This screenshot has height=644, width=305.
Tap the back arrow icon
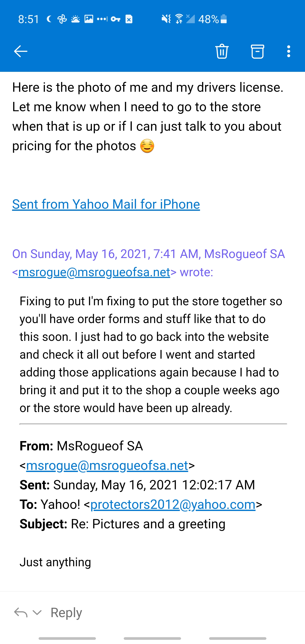click(21, 51)
